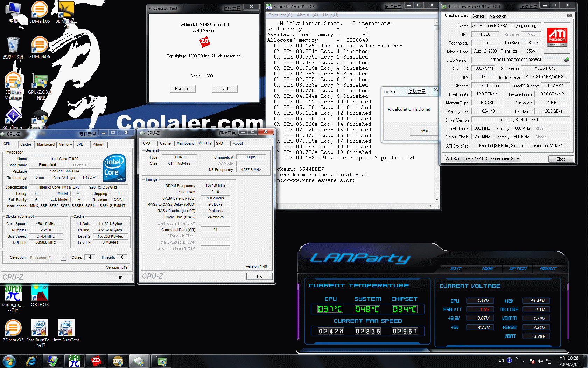The width and height of the screenshot is (588, 368).
Task: Open the SPD tab in the CPU-Z memory window
Action: [219, 143]
